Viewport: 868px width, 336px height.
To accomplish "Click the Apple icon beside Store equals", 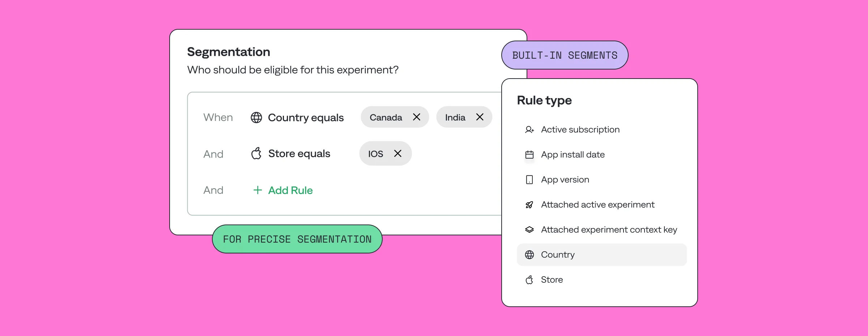I will [256, 154].
